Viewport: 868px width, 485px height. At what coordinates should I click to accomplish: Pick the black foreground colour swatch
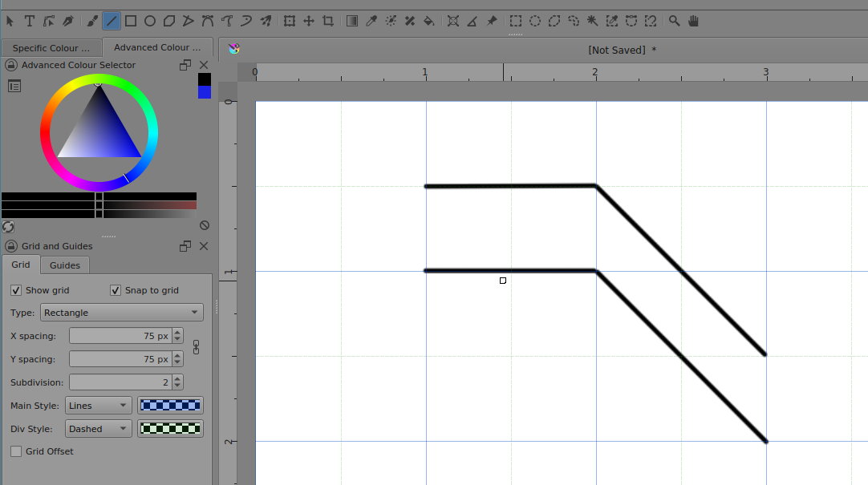tap(205, 79)
